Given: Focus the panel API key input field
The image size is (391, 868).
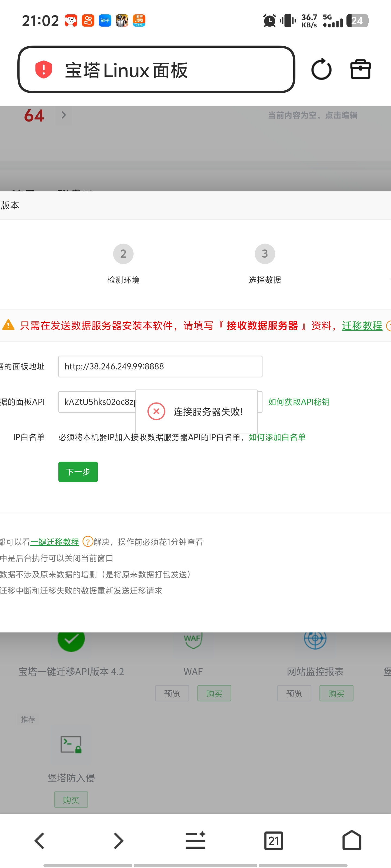Looking at the screenshot, I should (160, 402).
